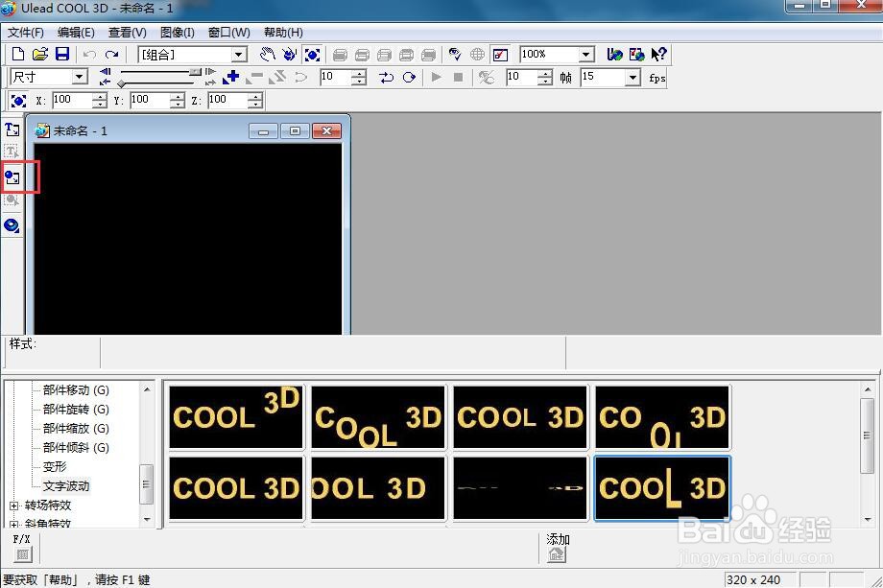Open the 帮助(H) menu

click(283, 33)
